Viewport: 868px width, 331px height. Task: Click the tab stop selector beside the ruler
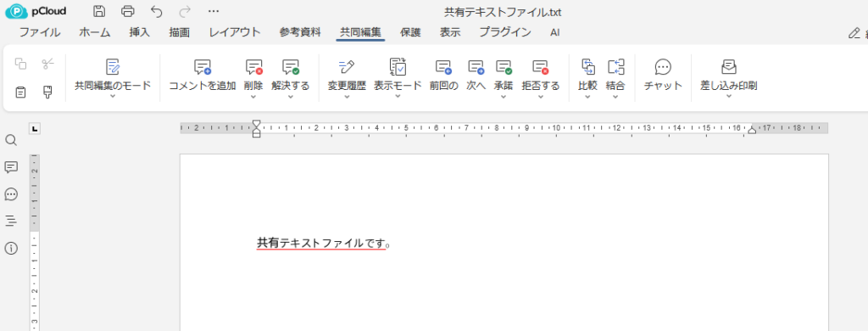tap(35, 129)
